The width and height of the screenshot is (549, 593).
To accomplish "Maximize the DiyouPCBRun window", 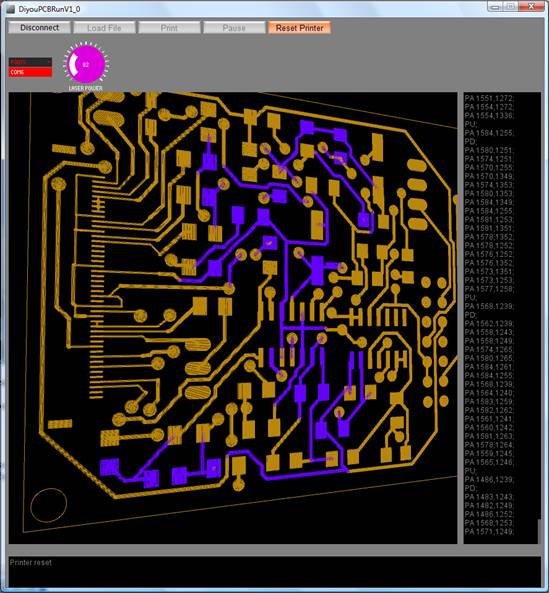I will pyautogui.click(x=510, y=6).
